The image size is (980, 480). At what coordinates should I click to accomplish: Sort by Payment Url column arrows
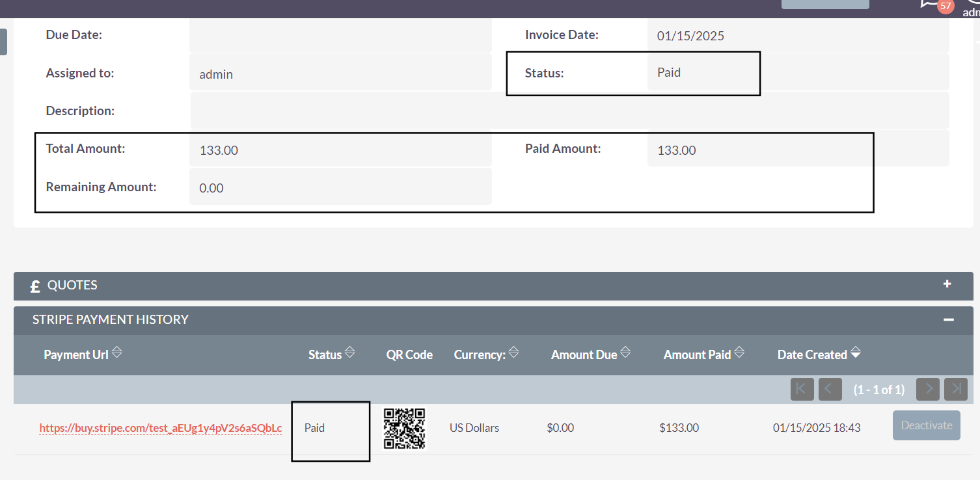pos(117,353)
